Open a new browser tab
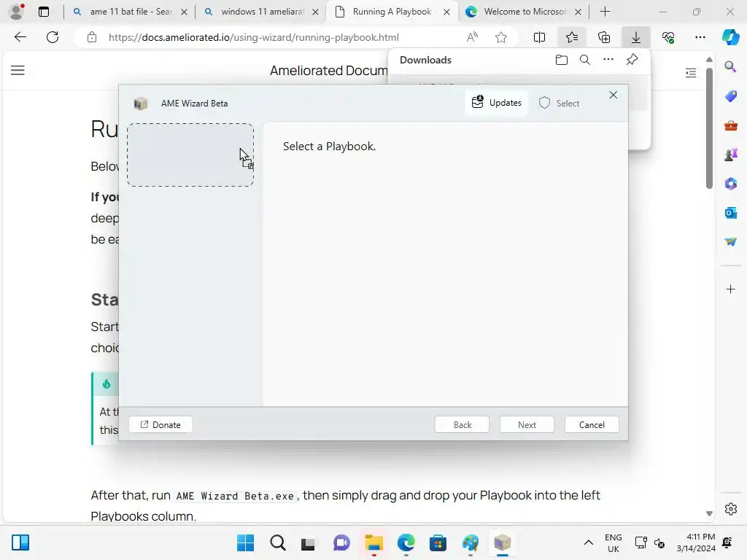 point(605,12)
